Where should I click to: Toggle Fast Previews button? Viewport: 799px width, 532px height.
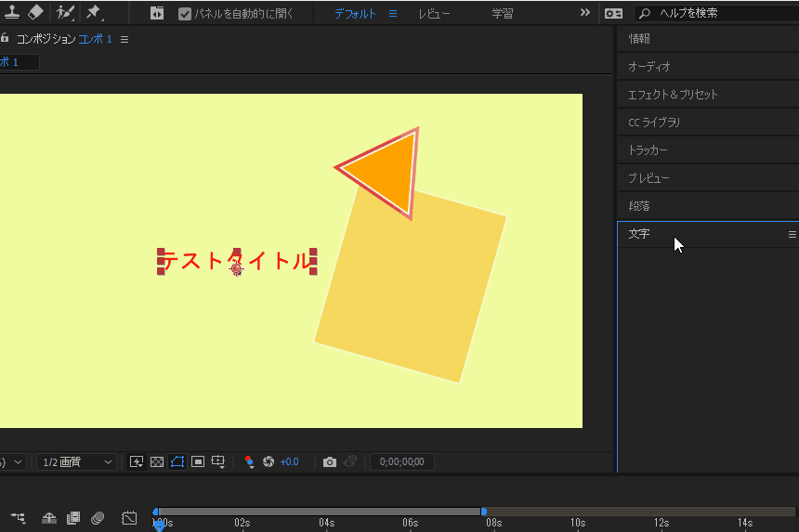pyautogui.click(x=136, y=461)
